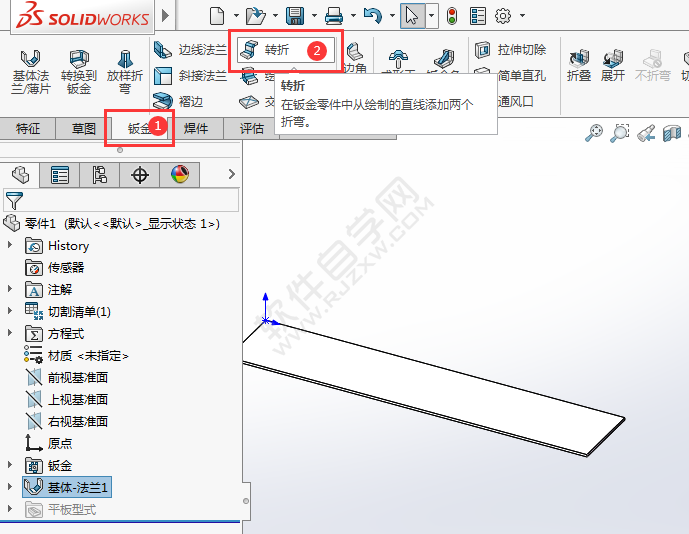Switch to the 特征 (Features) tab

28,128
